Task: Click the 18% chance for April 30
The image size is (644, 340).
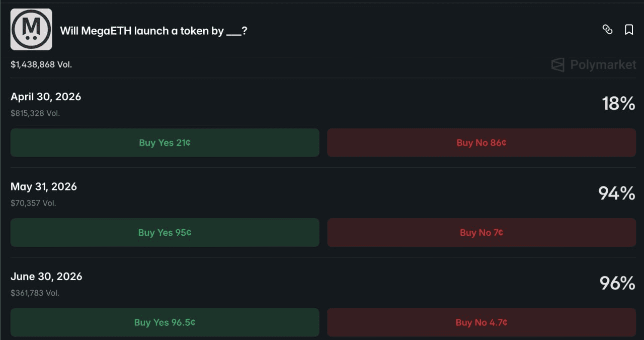Action: tap(618, 104)
